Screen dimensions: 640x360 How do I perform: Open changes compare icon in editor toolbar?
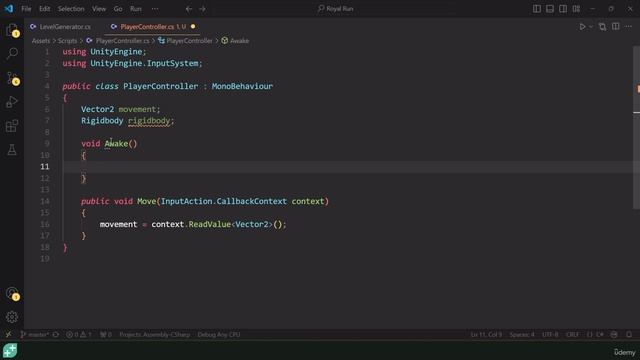point(602,27)
